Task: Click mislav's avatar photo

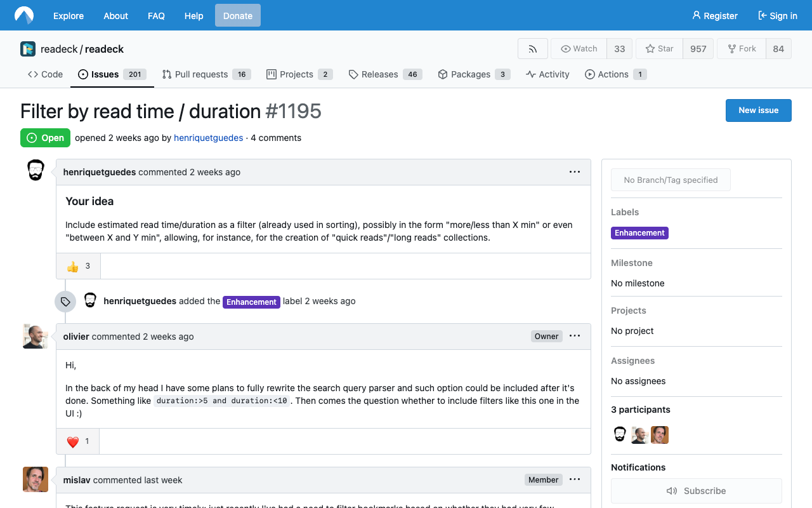Action: [36, 479]
